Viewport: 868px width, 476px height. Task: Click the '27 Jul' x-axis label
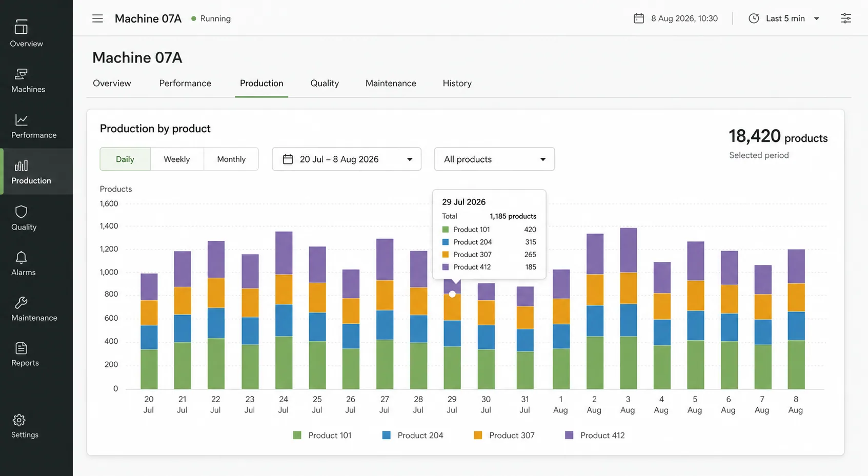tap(385, 405)
